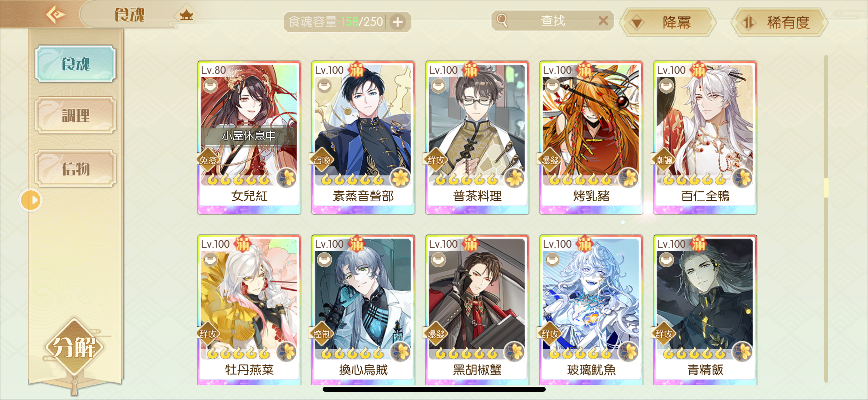The height and width of the screenshot is (400, 868).
Task: Switch to the 信物 tab
Action: click(75, 169)
